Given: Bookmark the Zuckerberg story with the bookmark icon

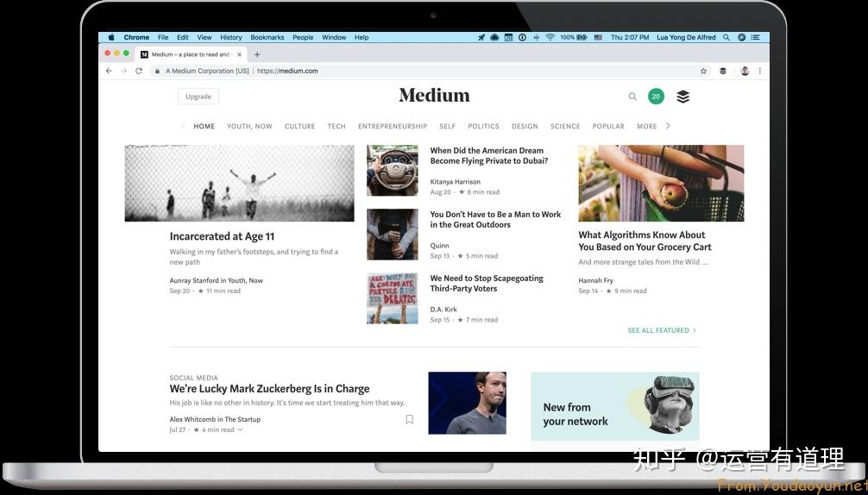Looking at the screenshot, I should [410, 419].
